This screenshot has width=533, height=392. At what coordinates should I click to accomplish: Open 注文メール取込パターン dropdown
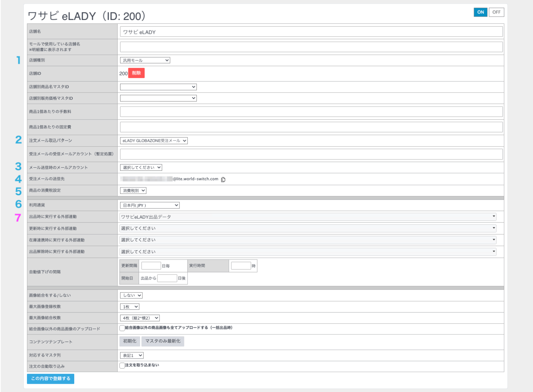pos(154,141)
